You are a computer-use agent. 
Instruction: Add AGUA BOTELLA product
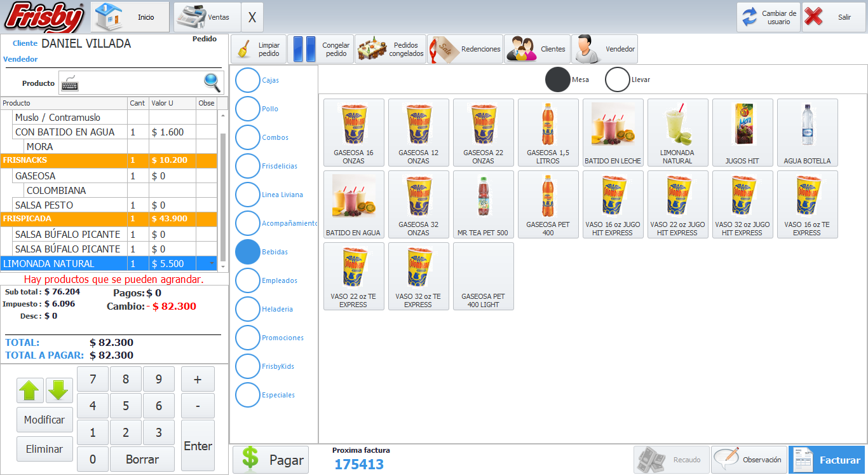point(807,132)
